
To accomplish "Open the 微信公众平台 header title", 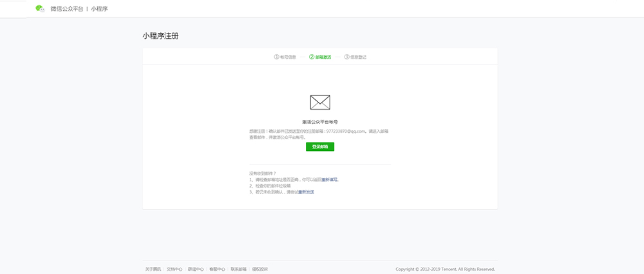I will pos(67,9).
